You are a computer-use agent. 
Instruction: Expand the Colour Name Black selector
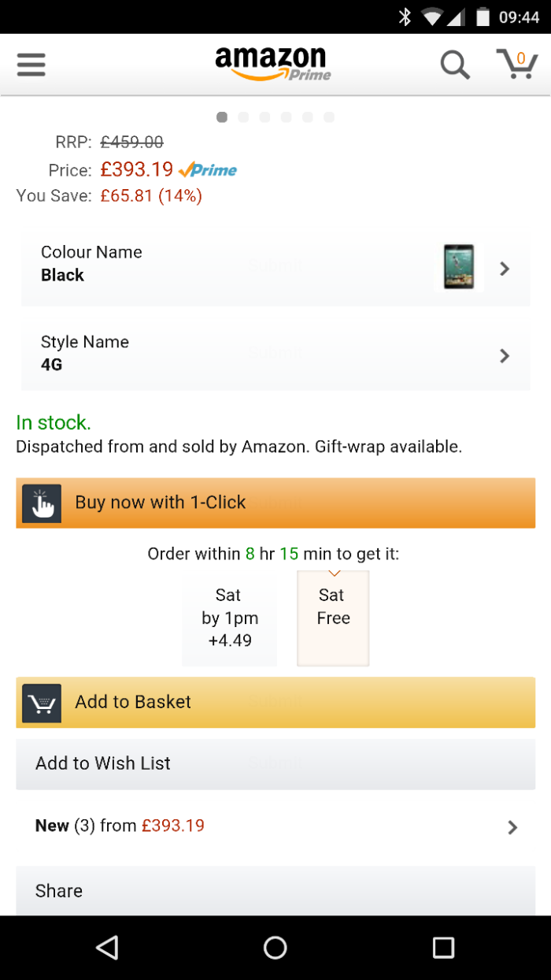point(275,268)
